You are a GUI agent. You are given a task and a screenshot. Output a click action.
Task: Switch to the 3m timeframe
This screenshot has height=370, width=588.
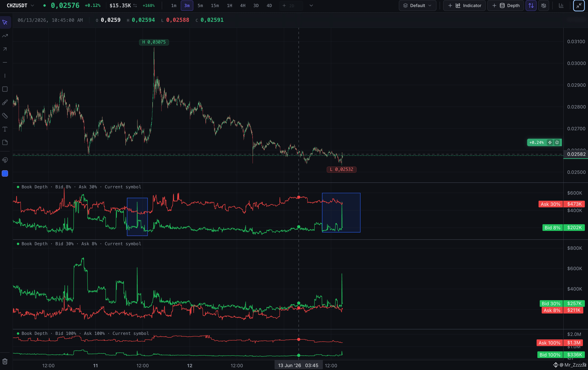point(187,5)
